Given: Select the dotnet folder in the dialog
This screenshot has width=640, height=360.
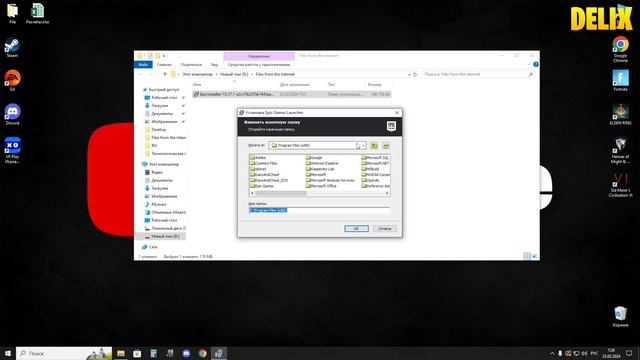Looking at the screenshot, I should pyautogui.click(x=258, y=169).
